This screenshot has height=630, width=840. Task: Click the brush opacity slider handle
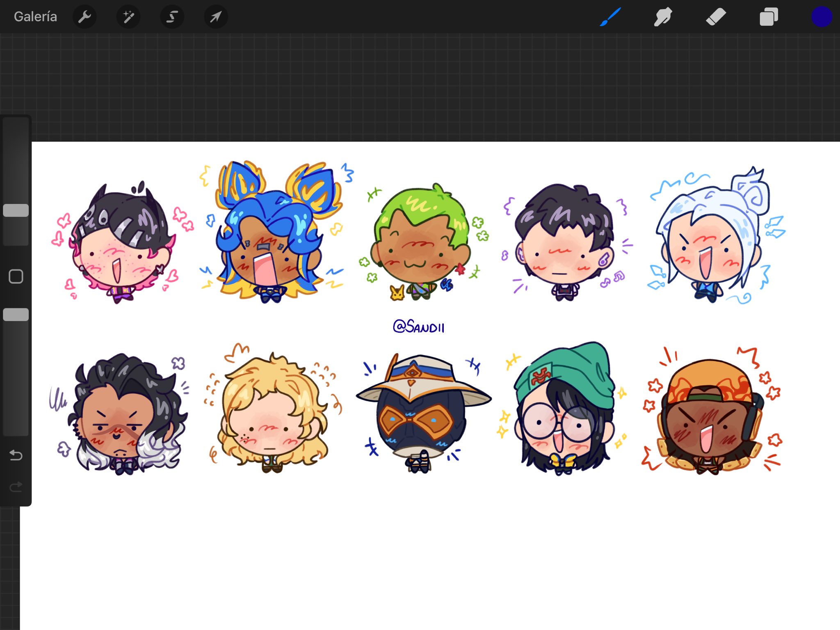point(16,315)
